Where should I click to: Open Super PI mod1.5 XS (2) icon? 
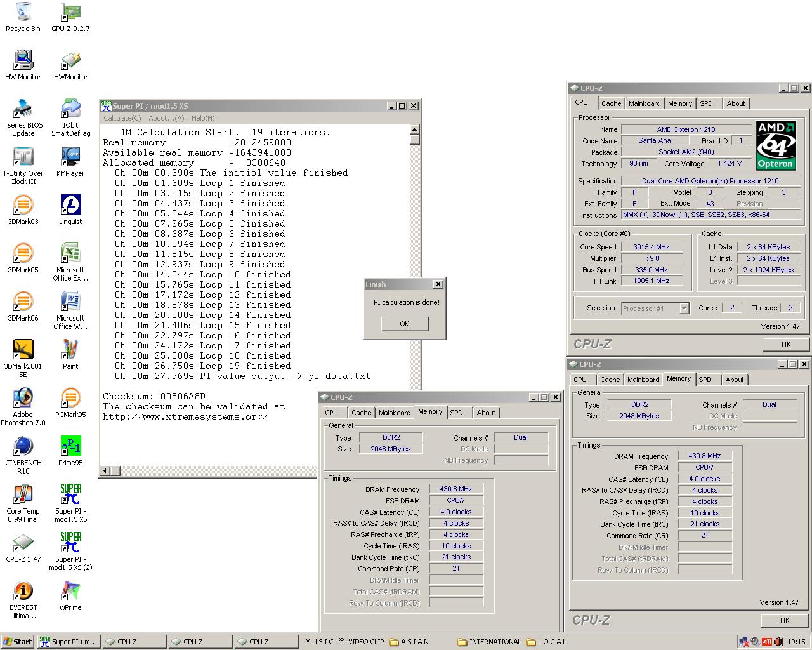(70, 552)
